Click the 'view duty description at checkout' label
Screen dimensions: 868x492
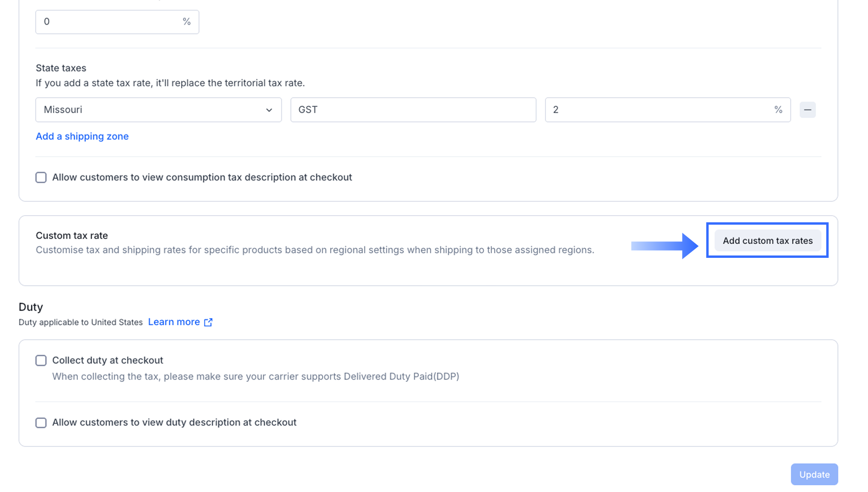[174, 423]
